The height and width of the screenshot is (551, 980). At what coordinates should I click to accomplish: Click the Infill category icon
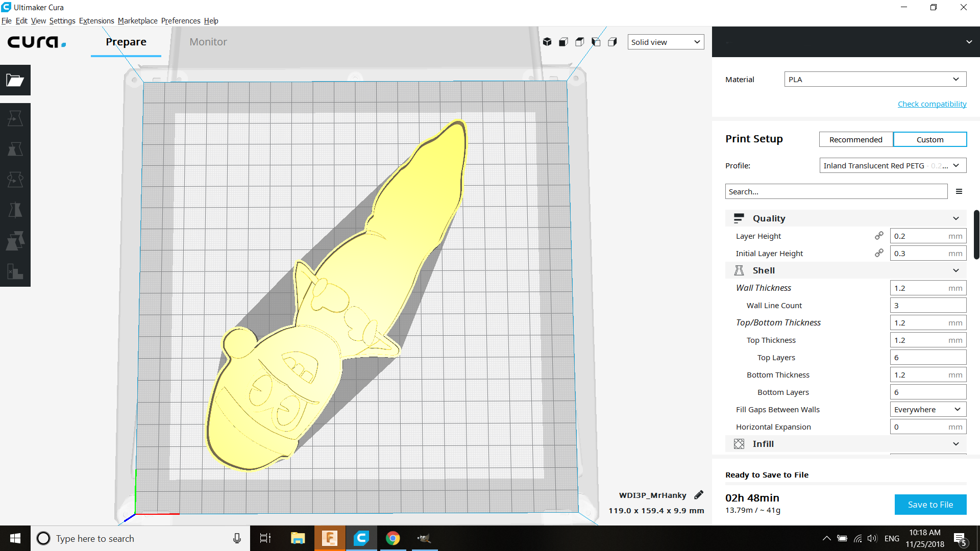[x=739, y=444]
